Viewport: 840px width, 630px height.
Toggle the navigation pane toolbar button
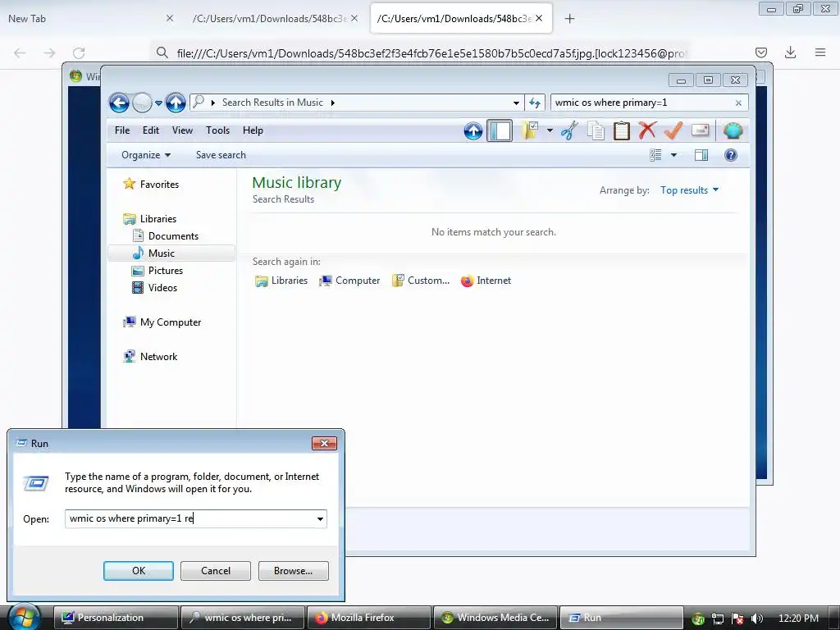pyautogui.click(x=500, y=130)
